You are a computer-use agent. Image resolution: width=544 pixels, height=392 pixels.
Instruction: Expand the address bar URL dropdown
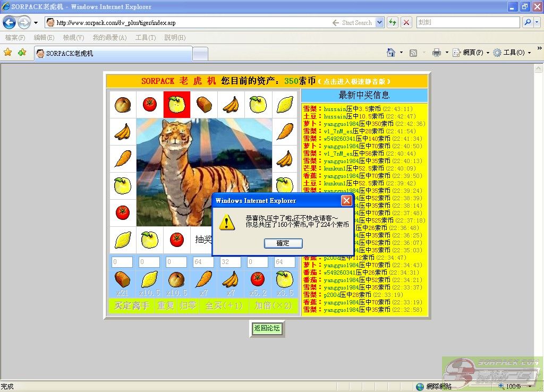(x=380, y=23)
